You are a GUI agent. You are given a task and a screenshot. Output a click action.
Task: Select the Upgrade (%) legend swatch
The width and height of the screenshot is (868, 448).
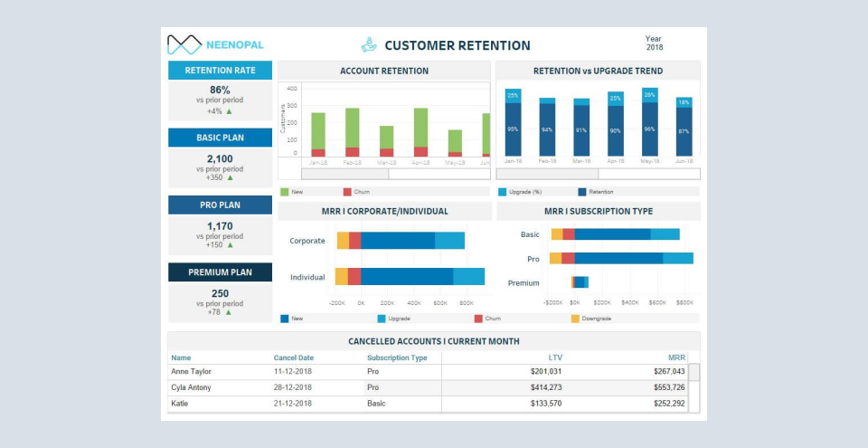click(503, 192)
